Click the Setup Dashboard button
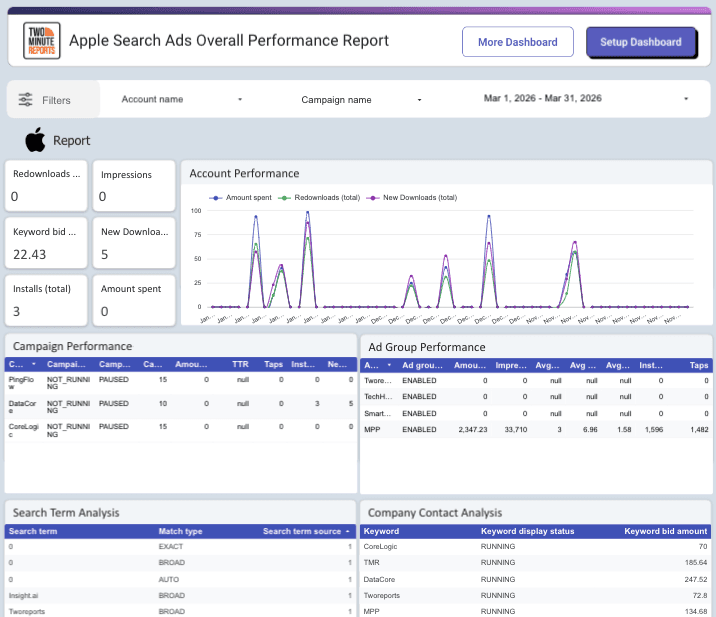The height and width of the screenshot is (617, 716). pyautogui.click(x=641, y=42)
